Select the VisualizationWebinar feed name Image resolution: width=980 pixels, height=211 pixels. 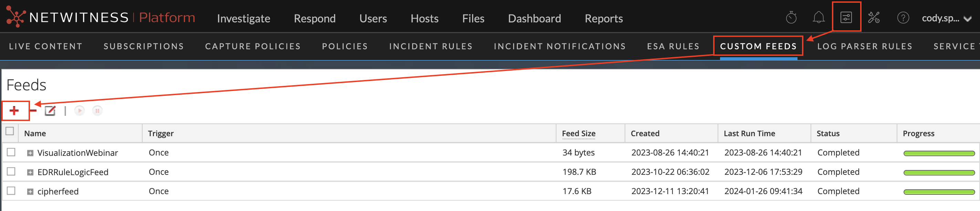77,153
